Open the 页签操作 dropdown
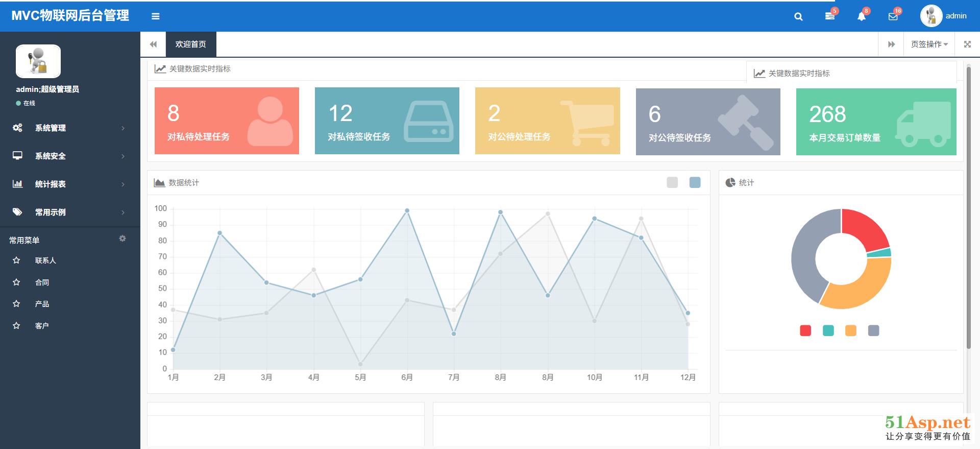 pyautogui.click(x=929, y=44)
